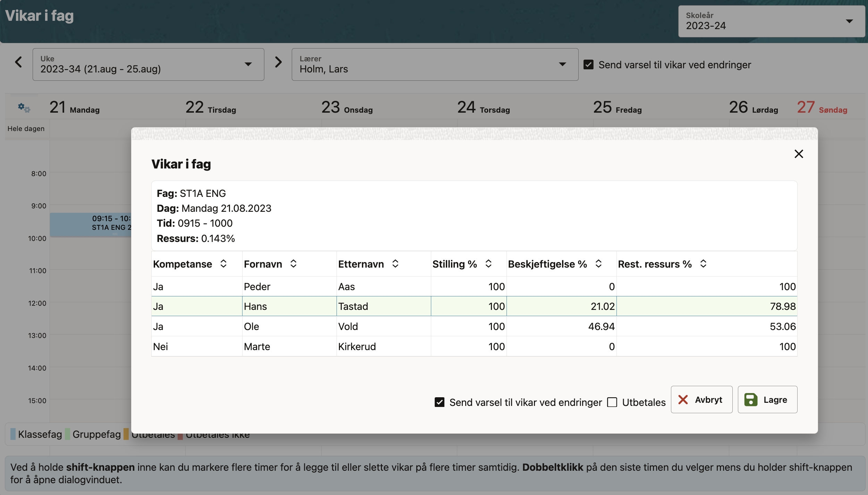
Task: Click the Klassefag blue legend swatch
Action: coord(13,434)
